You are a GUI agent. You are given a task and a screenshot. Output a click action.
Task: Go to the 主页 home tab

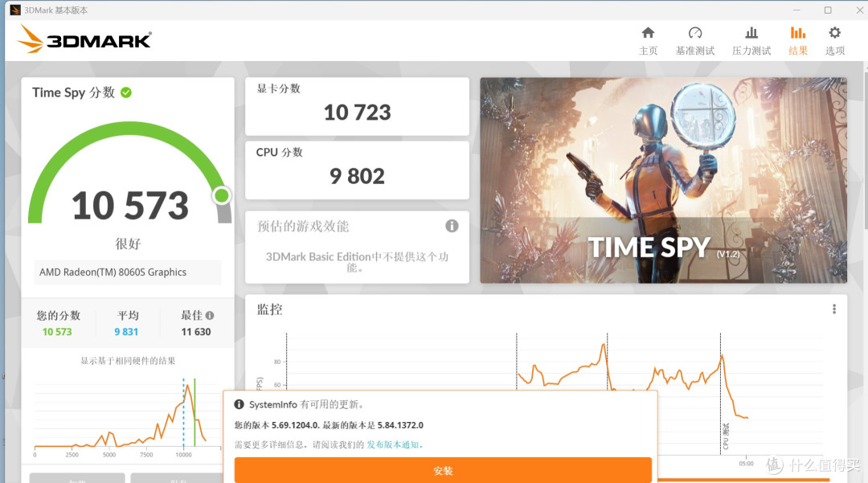(648, 41)
